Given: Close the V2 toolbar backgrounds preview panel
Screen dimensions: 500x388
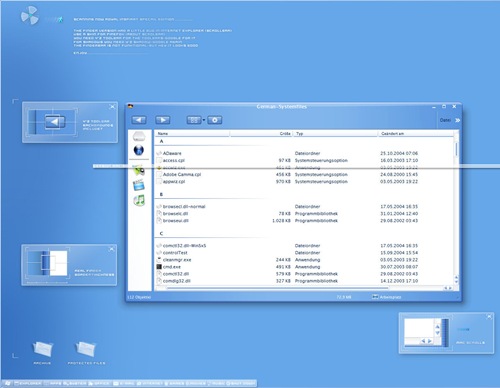Looking at the screenshot, I should tap(112, 107).
